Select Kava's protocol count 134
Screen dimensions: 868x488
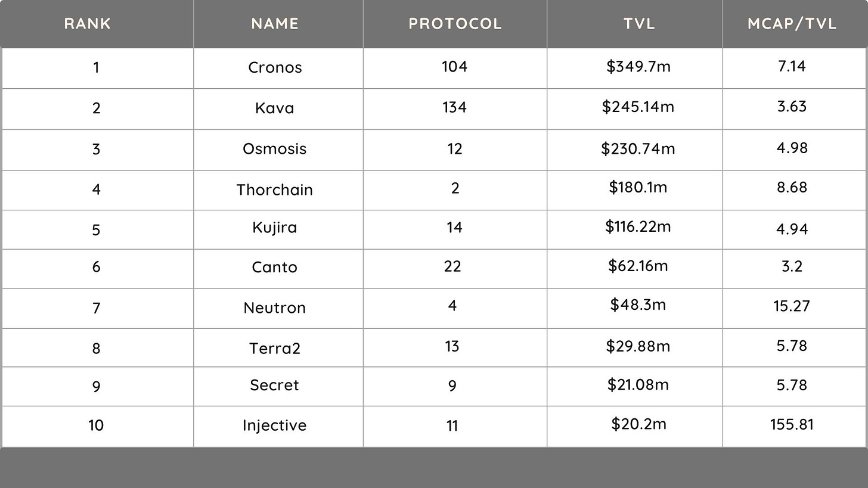coord(455,107)
